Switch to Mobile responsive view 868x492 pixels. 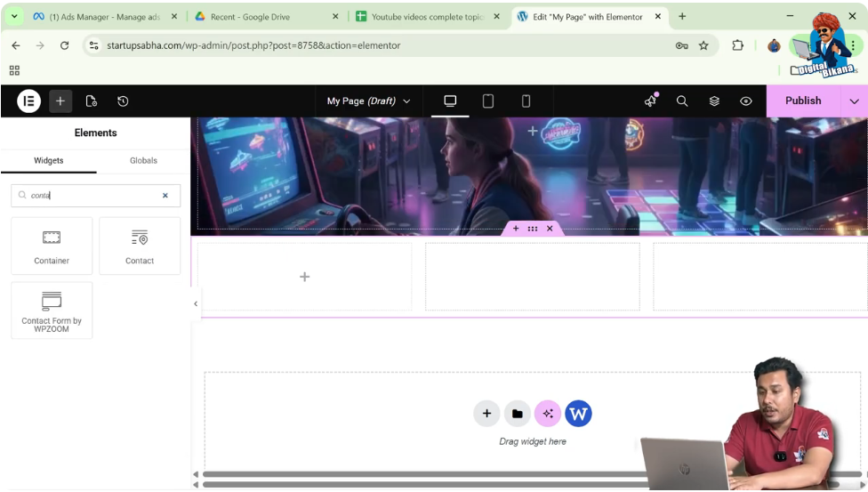(526, 101)
